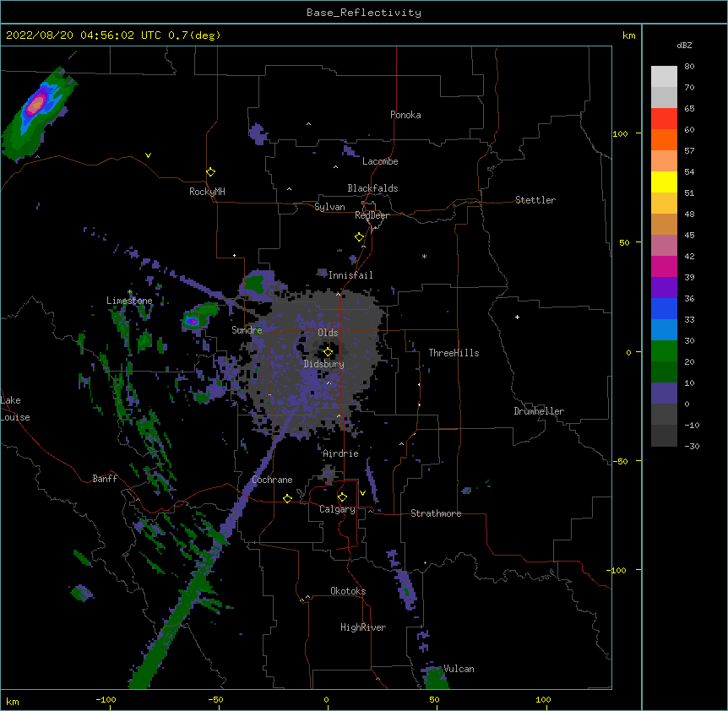Click the dBZ legend heading
This screenshot has width=728, height=711.
point(684,45)
